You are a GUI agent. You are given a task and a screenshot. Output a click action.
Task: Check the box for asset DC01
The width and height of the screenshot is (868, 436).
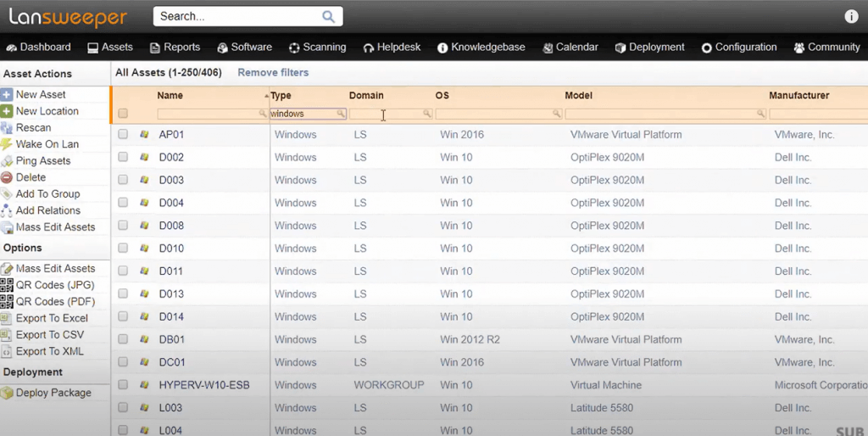tap(123, 361)
